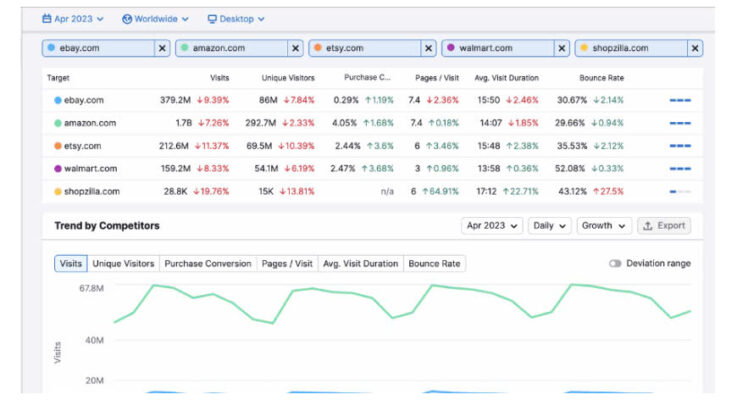Image resolution: width=748 pixels, height=400 pixels.
Task: Click the data bar icon in amazon.com row
Action: click(x=680, y=123)
